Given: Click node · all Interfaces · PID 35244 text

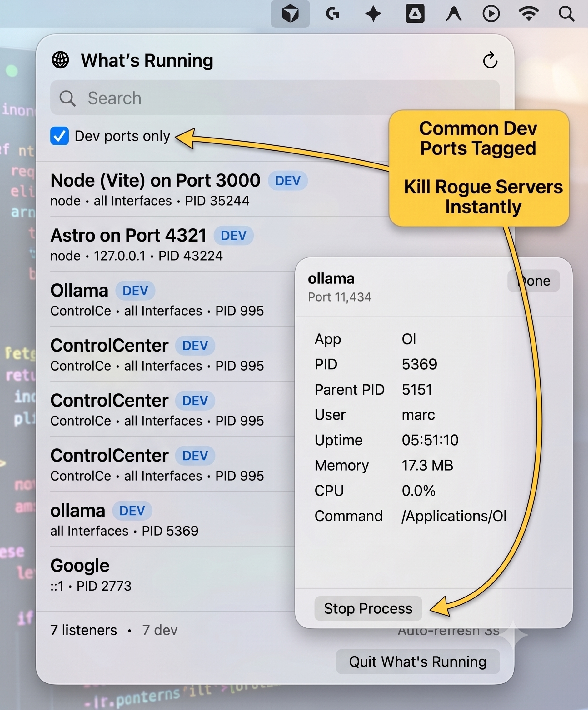Looking at the screenshot, I should 150,201.
